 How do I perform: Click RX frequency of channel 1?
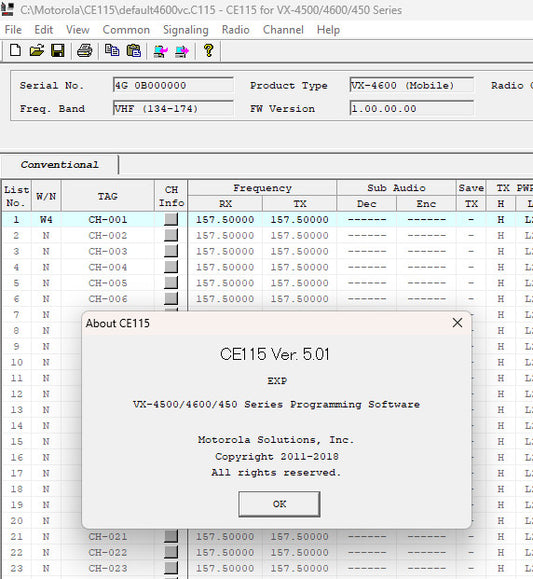click(x=225, y=220)
